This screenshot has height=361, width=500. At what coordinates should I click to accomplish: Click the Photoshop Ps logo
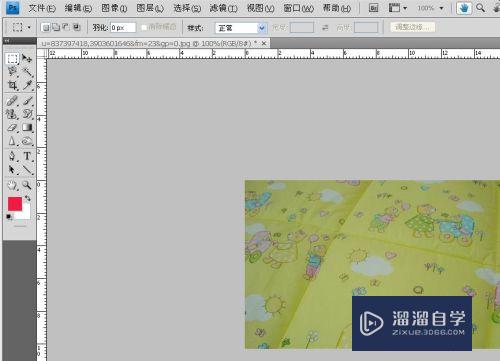point(13,8)
